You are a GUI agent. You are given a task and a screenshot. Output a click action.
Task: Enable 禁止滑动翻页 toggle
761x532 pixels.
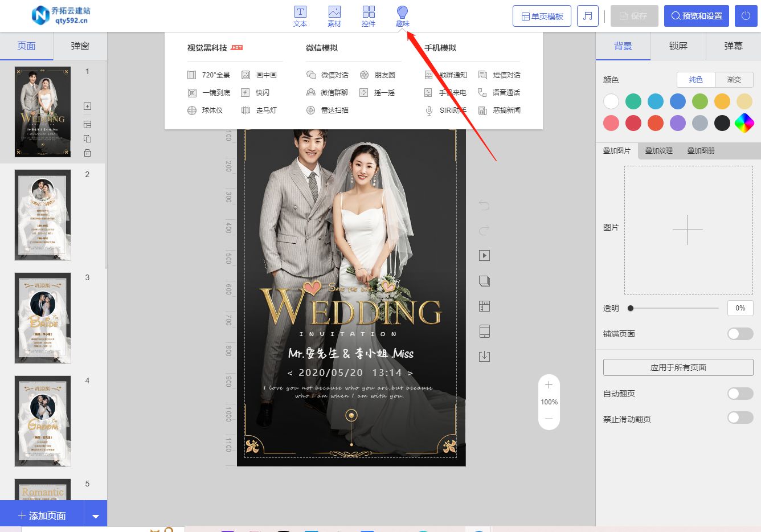pyautogui.click(x=739, y=418)
